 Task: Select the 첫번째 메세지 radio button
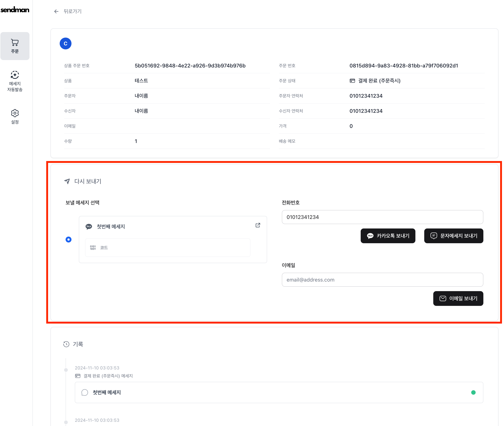point(69,239)
